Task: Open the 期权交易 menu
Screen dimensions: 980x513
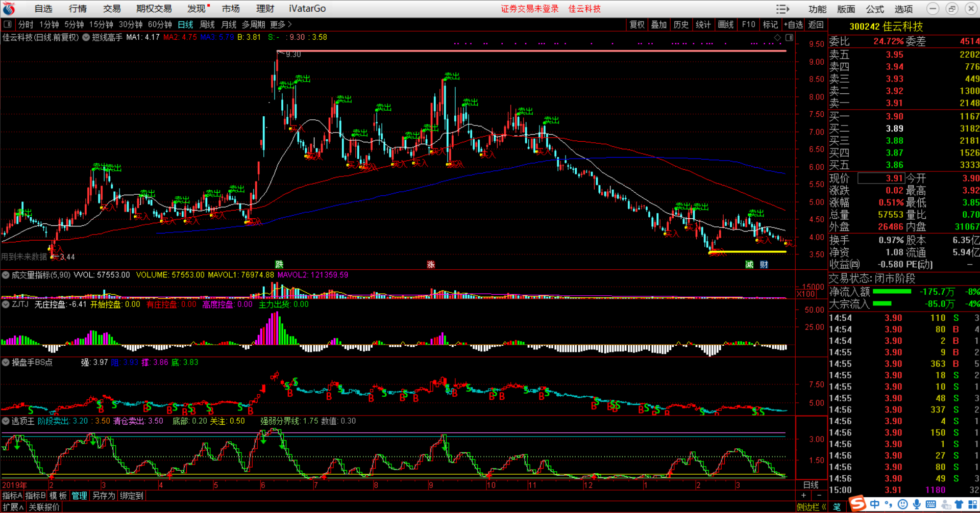Action: (154, 9)
